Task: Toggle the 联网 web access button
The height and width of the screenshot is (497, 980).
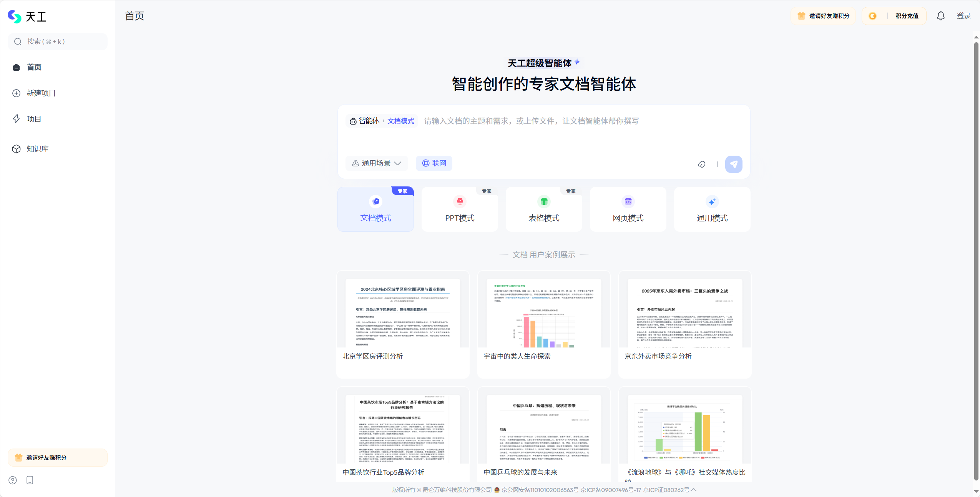Action: 434,163
